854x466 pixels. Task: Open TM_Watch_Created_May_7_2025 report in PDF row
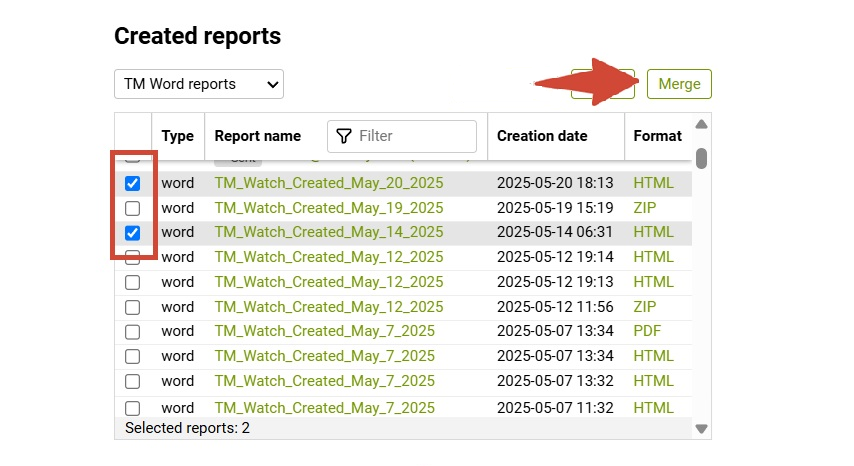point(324,331)
